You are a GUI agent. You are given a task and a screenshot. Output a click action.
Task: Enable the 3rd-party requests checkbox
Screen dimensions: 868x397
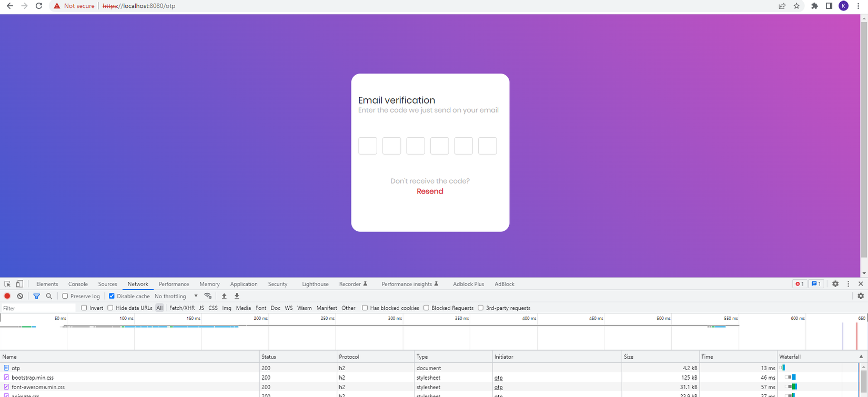pos(480,308)
